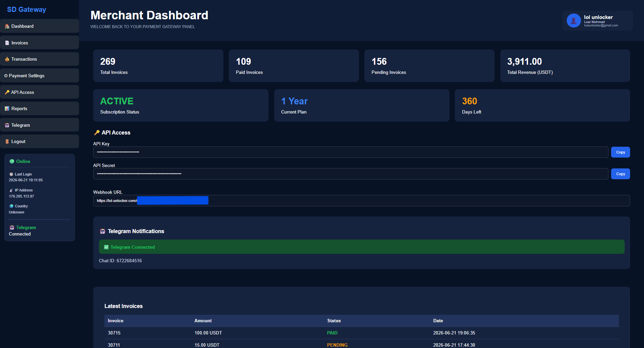Click the robot icon beside Telegram Notifications
644x348 pixels.
pos(102,231)
